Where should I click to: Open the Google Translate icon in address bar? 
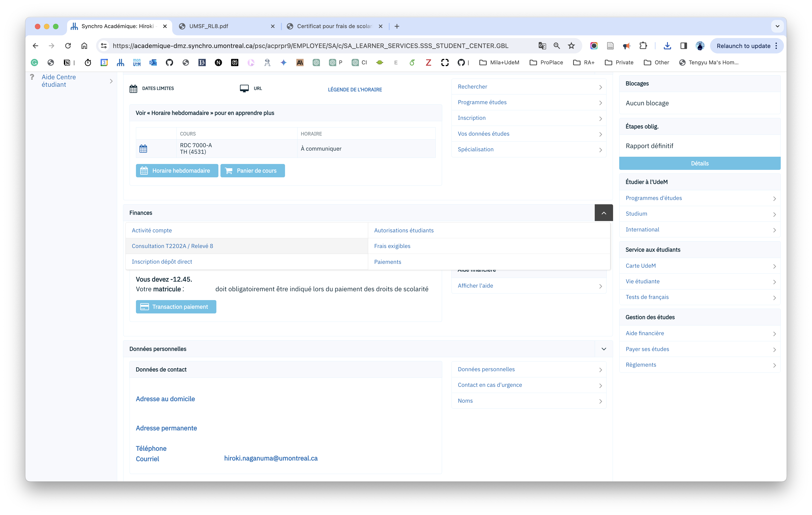click(x=542, y=46)
